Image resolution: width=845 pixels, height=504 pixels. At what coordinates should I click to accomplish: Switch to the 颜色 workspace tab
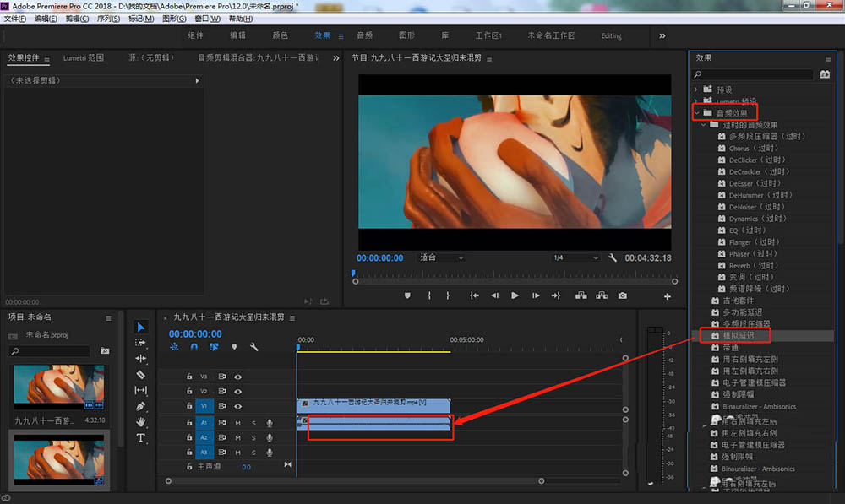pos(280,35)
